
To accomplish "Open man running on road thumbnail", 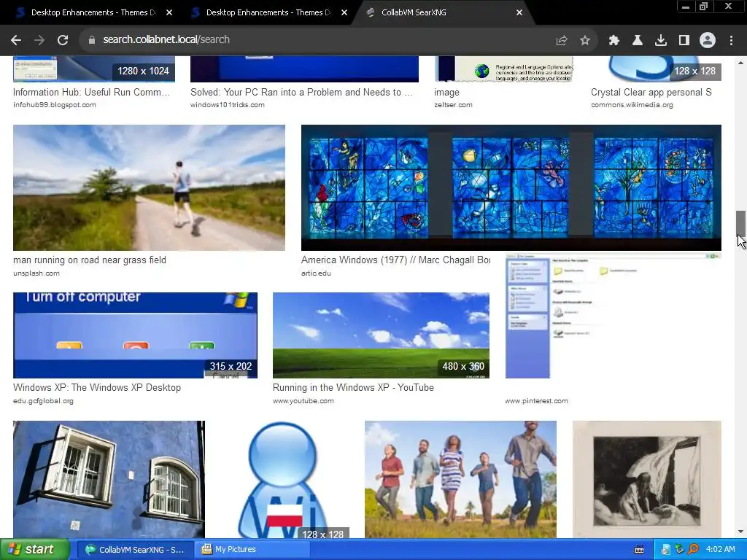I will tap(149, 187).
